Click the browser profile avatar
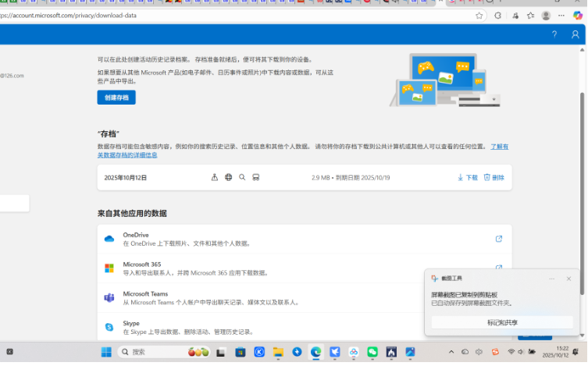Screen dimensions: 588x366 546,16
